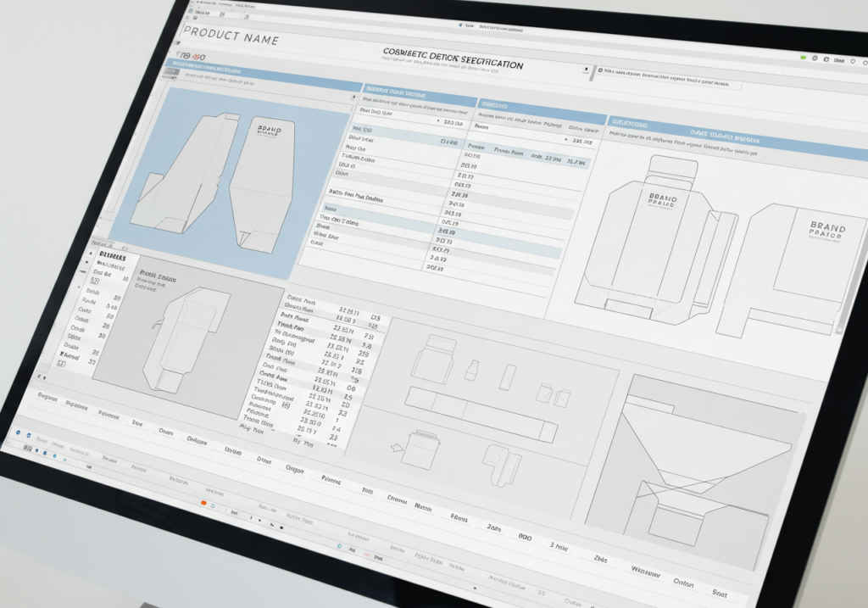Viewport: 868px width, 608px height.
Task: Switch to the Oregon tab in the bottom row
Action: (294, 470)
